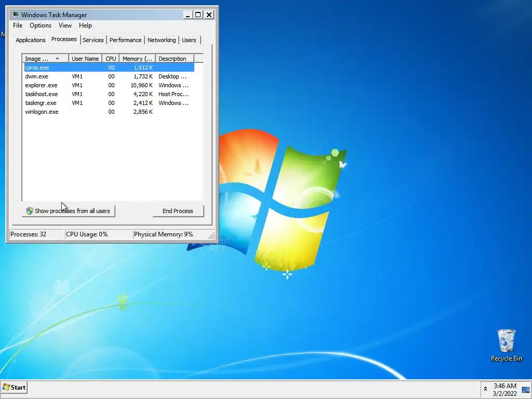The width and height of the screenshot is (532, 399).
Task: Click the Desktop ... description cell
Action: (172, 76)
